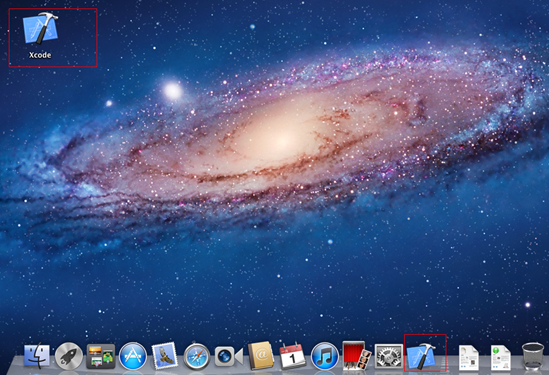Click the Xcode label under the desktop icon

[40, 55]
